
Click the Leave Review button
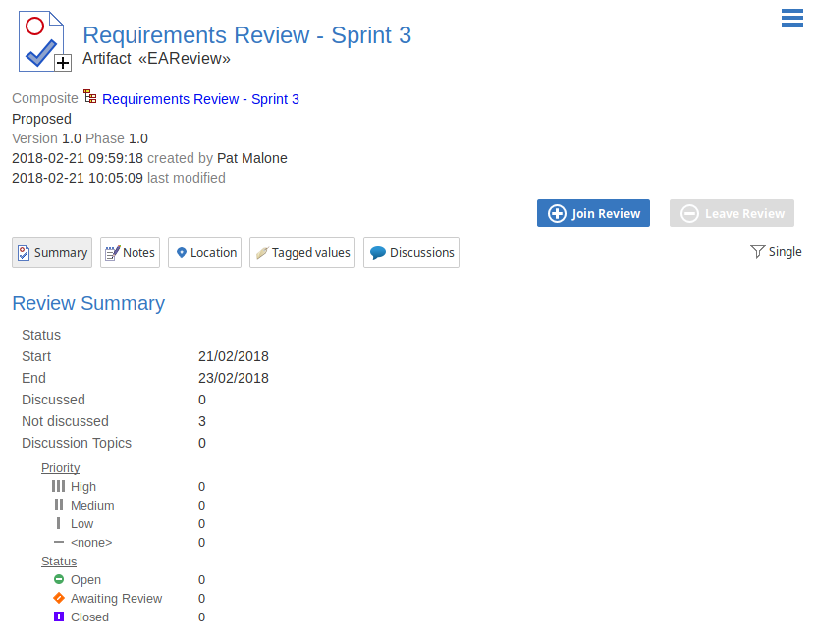[x=732, y=213]
